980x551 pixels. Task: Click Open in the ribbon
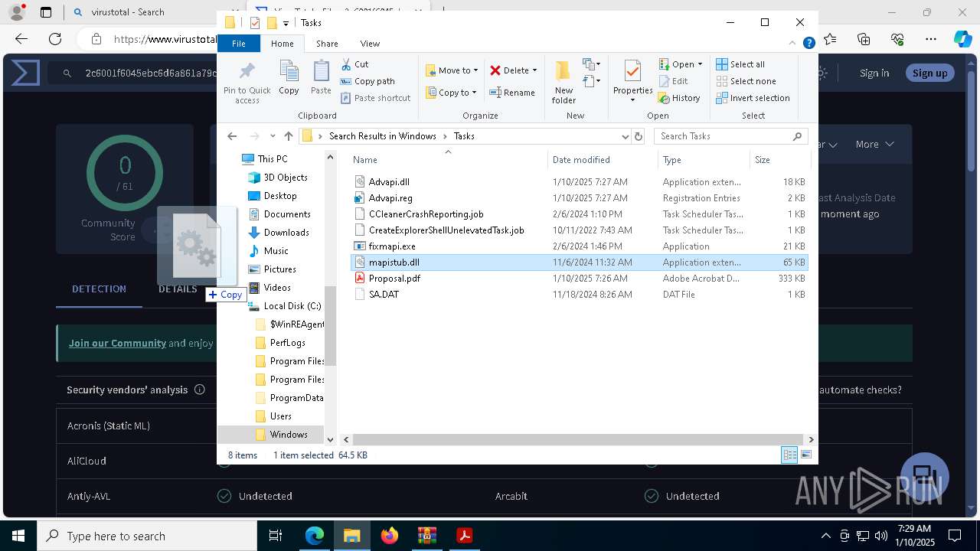pos(676,64)
